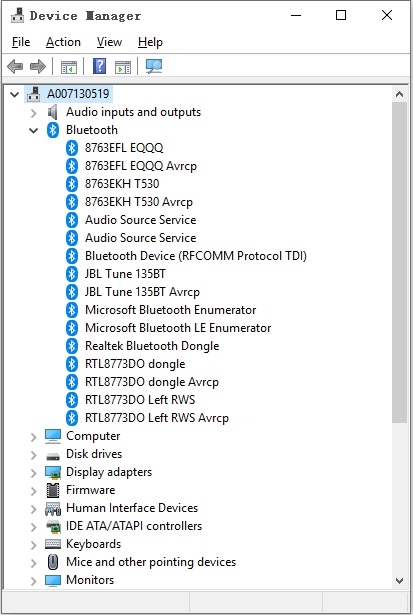Click Show/Hide console tree toolbar icon
This screenshot has height=615, width=413.
(69, 67)
